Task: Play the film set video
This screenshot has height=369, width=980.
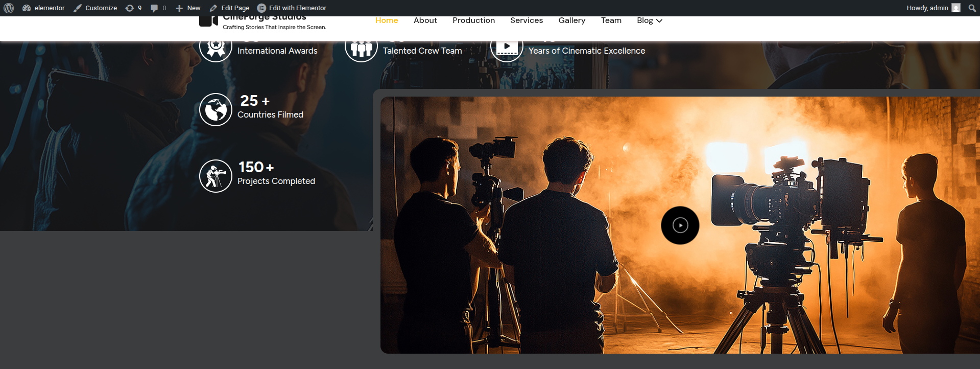Action: [x=680, y=225]
